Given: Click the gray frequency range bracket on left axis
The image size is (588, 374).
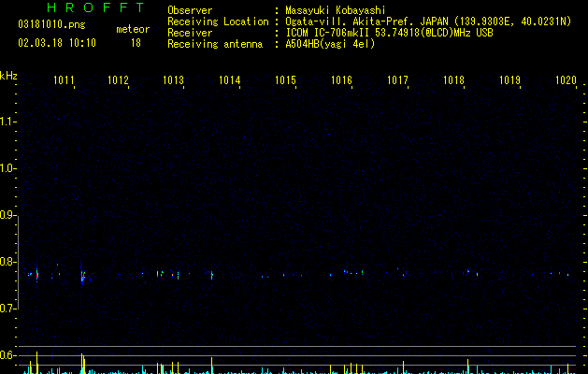Looking at the screenshot, I should tap(18, 262).
